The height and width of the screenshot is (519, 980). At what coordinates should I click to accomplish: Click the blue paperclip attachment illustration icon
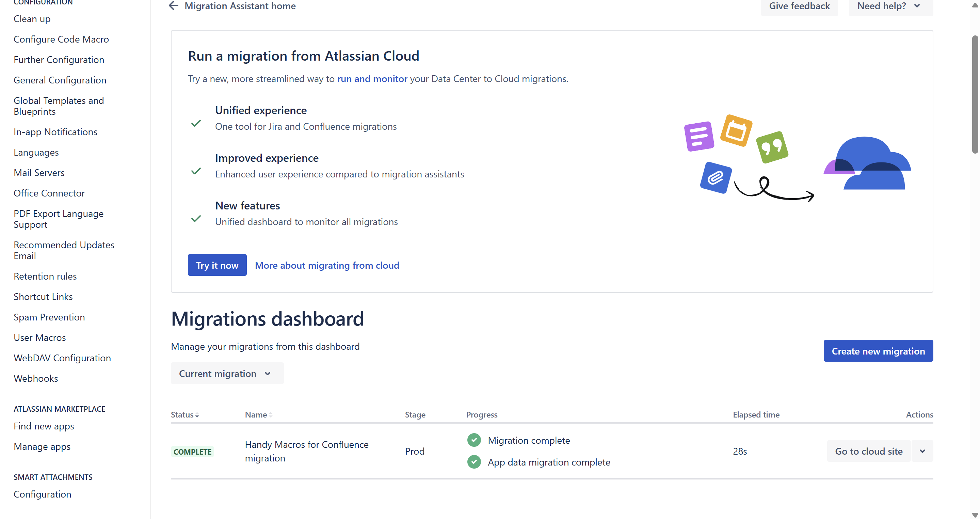716,178
